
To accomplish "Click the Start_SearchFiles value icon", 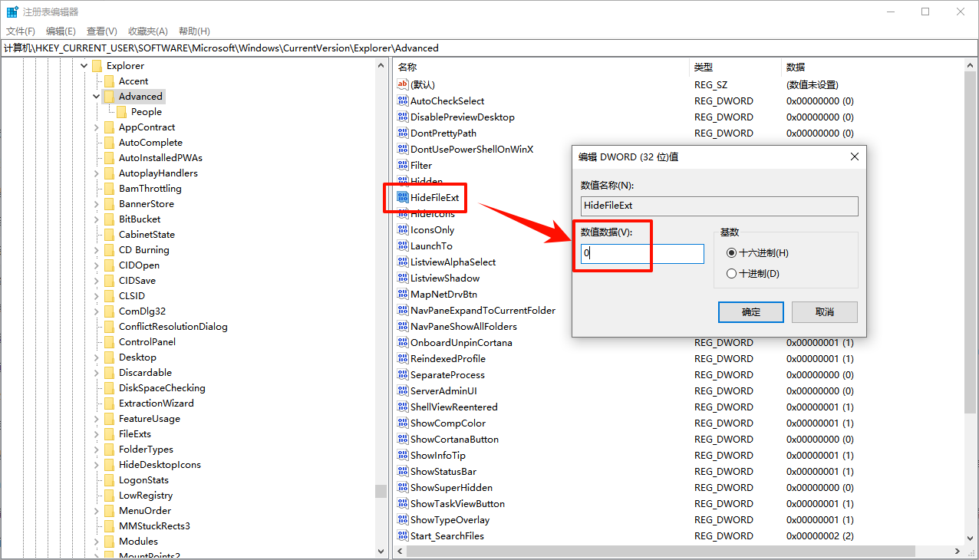I will pos(403,535).
